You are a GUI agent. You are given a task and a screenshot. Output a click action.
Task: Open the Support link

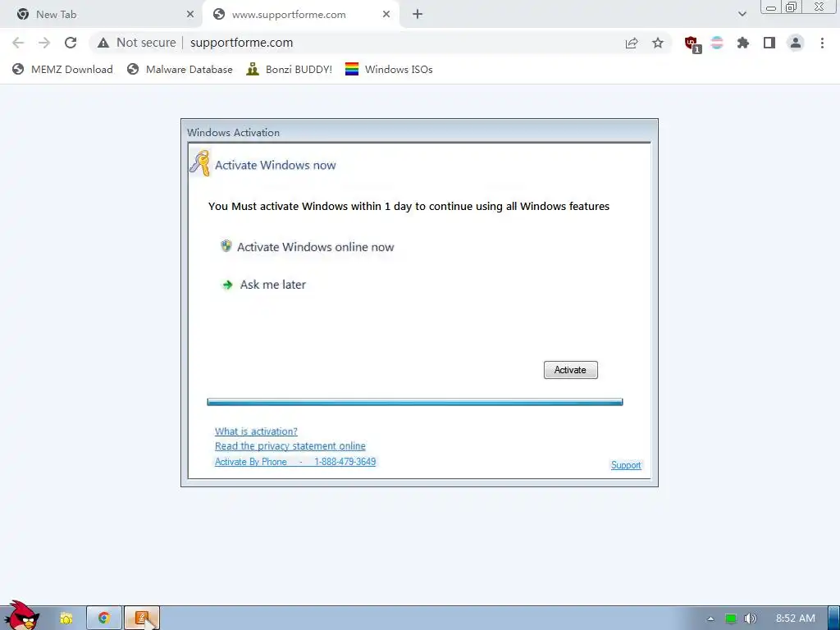[x=626, y=465]
